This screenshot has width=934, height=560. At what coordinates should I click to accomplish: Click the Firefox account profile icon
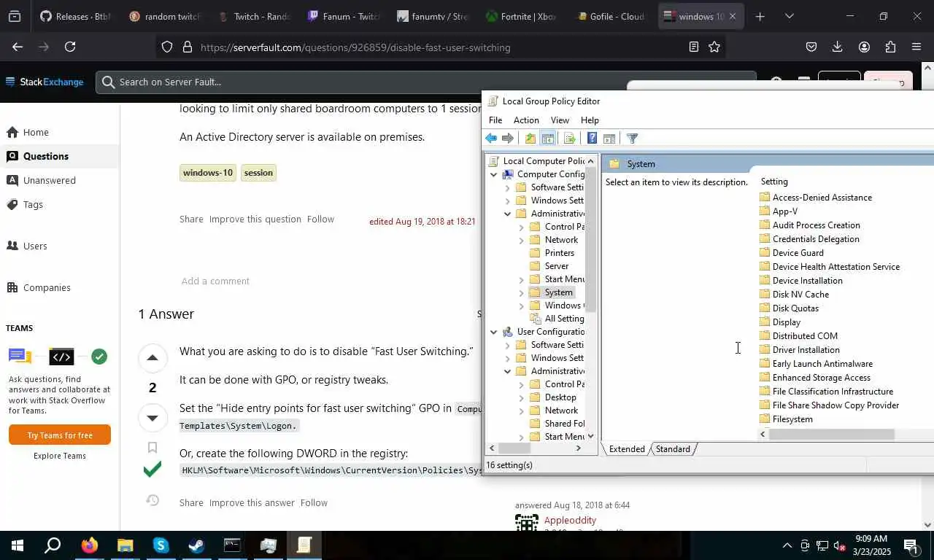coord(864,47)
